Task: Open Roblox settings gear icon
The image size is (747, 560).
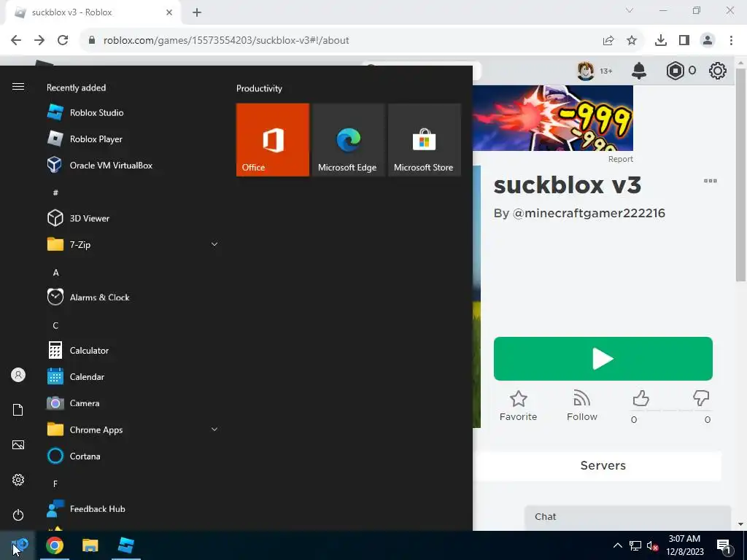Action: tap(718, 71)
